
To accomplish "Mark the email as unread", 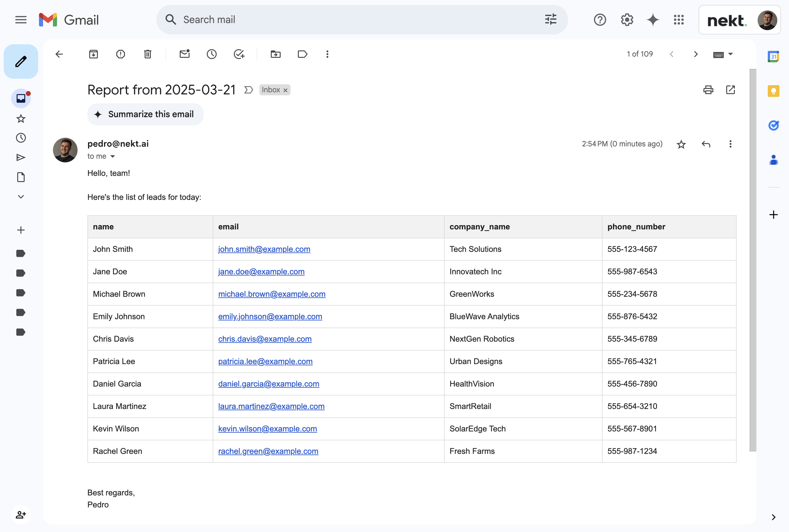I will 184,54.
